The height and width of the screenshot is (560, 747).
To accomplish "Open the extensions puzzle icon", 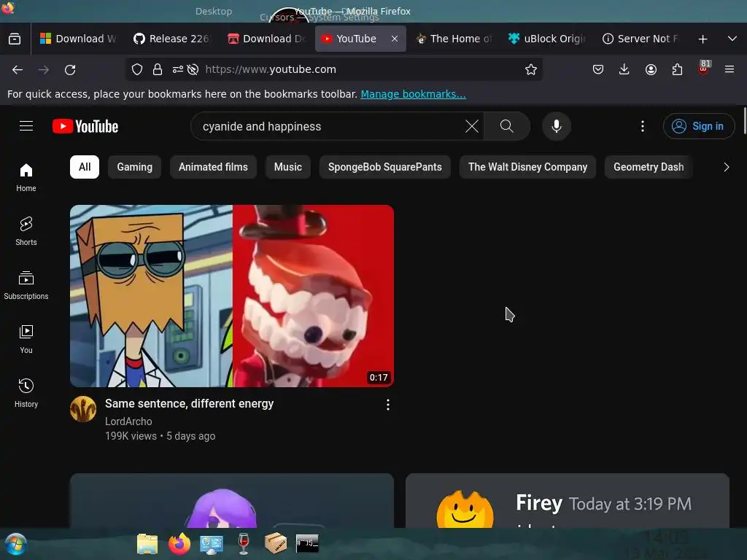I will 677,69.
